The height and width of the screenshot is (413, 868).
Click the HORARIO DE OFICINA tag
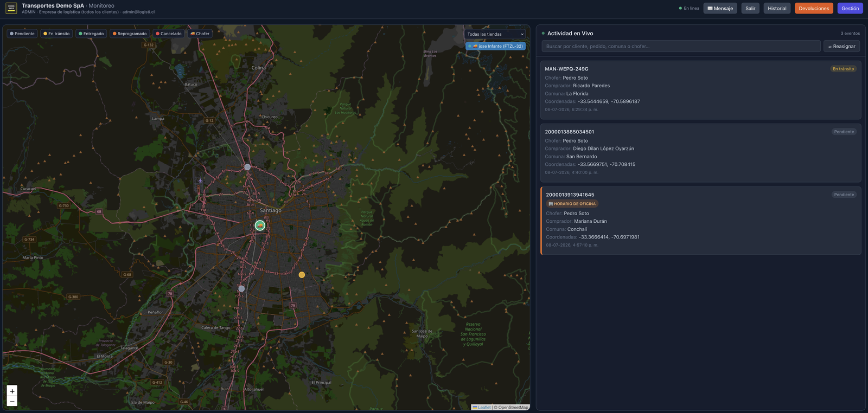[572, 204]
